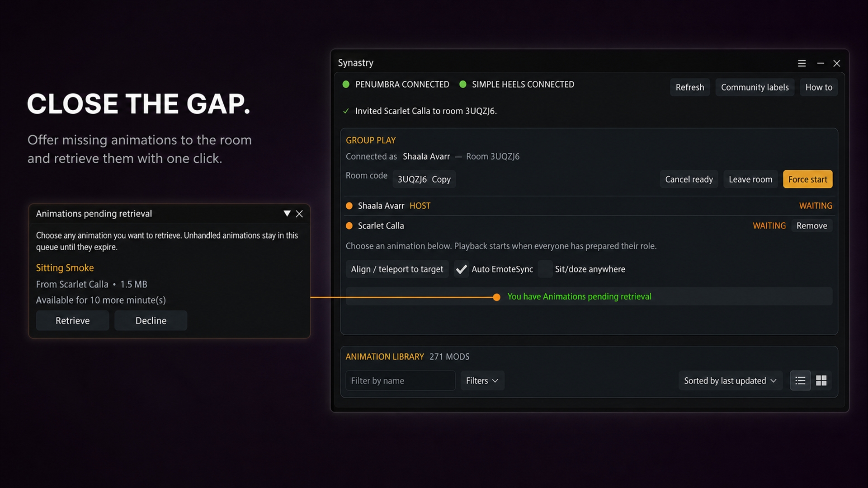Focus the Filter by name field

pyautogui.click(x=400, y=380)
